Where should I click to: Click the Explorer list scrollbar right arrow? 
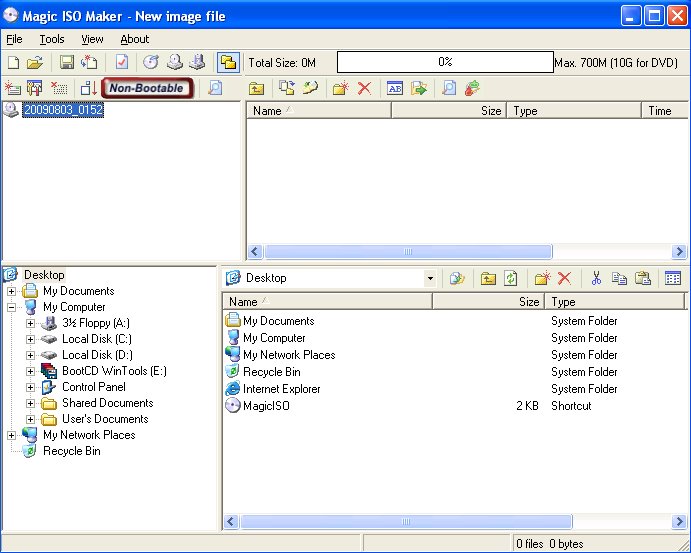click(x=679, y=522)
